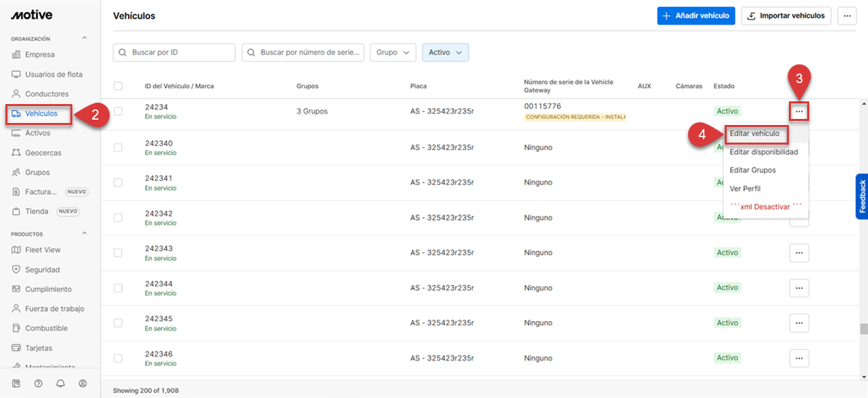Collapse the Productos sidebar section
The image size is (868, 398).
point(85,234)
